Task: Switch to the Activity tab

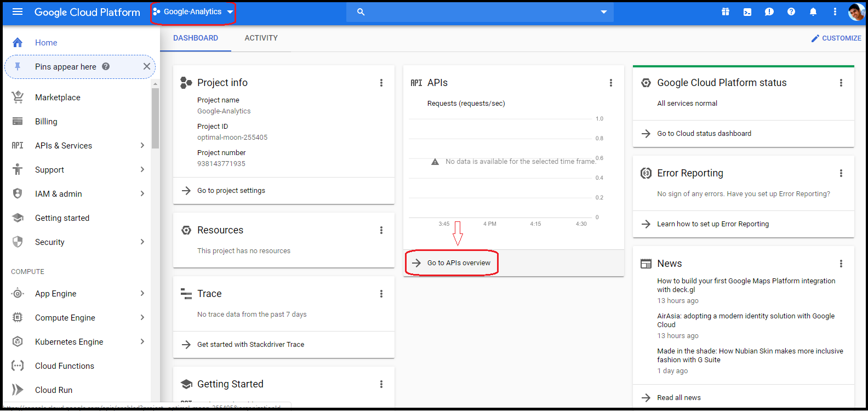Action: pos(261,38)
